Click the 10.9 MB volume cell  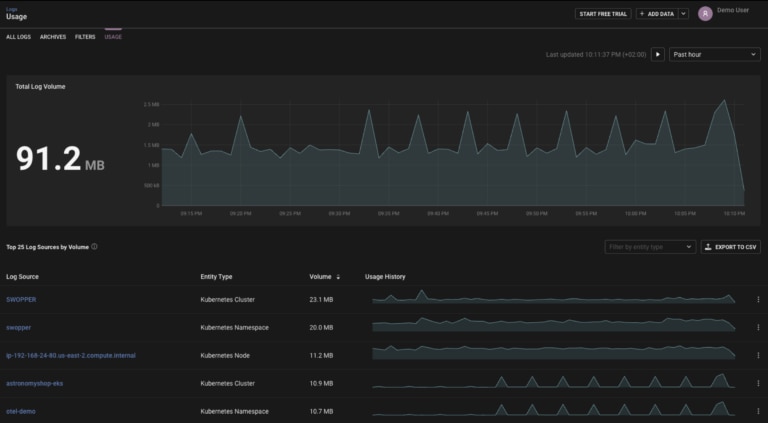321,383
